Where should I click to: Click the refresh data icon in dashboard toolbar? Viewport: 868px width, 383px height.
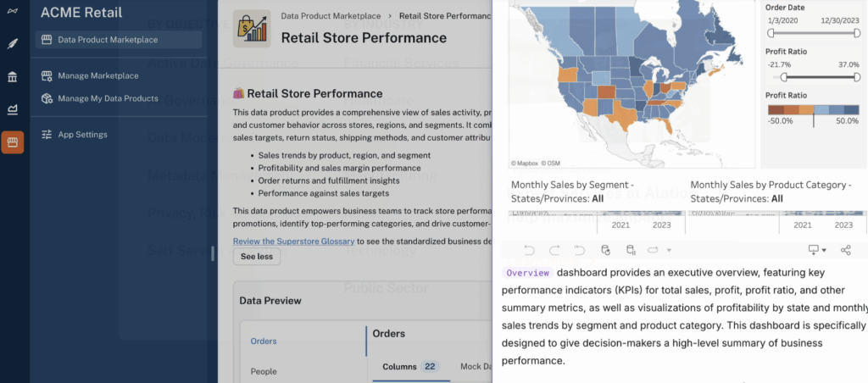605,250
